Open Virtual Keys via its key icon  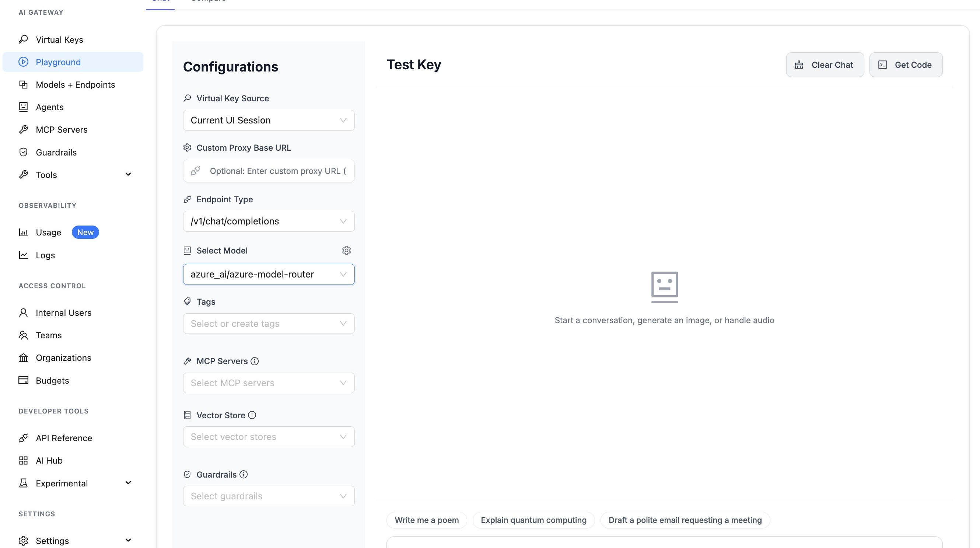[x=24, y=39]
